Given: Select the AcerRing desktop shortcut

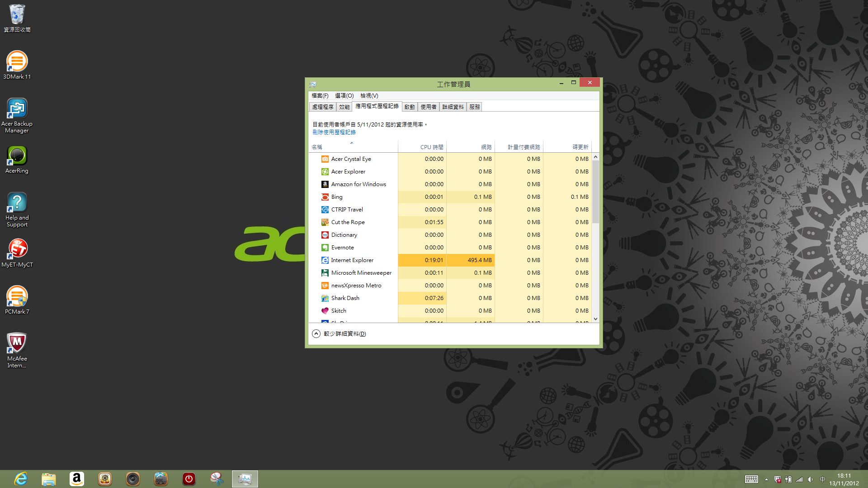Looking at the screenshot, I should point(17,160).
